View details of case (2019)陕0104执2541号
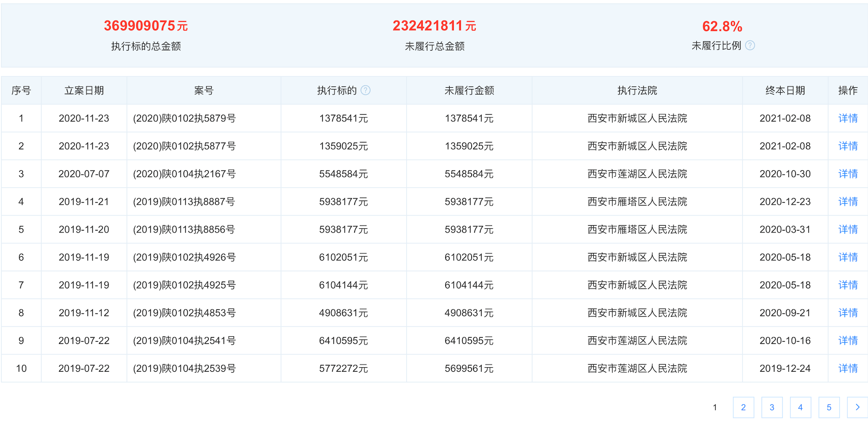Viewport: 868px width, 421px height. coord(847,340)
